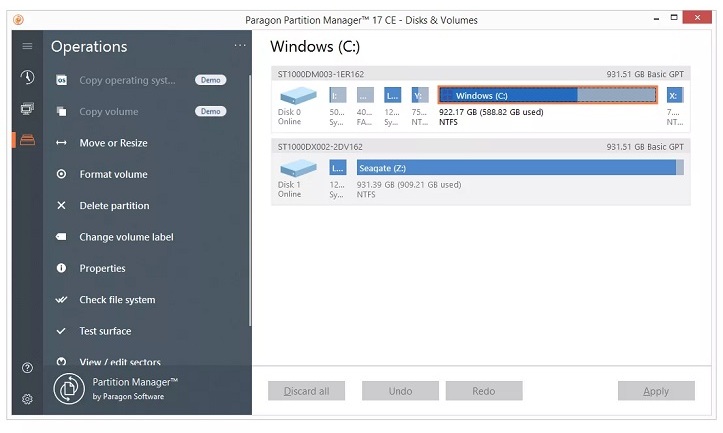This screenshot has width=723, height=433.
Task: Open the help question mark icon
Action: [x=27, y=368]
